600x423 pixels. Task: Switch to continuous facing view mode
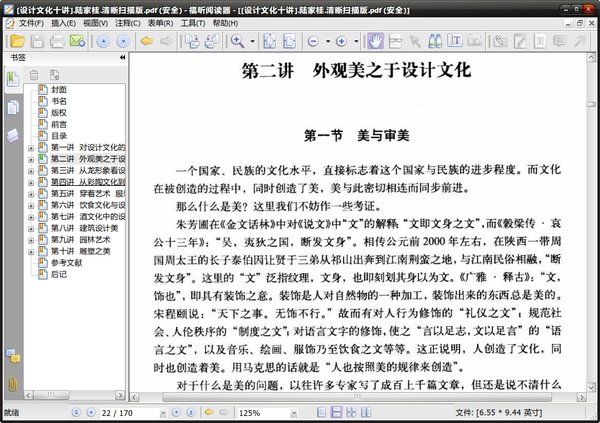351,412
